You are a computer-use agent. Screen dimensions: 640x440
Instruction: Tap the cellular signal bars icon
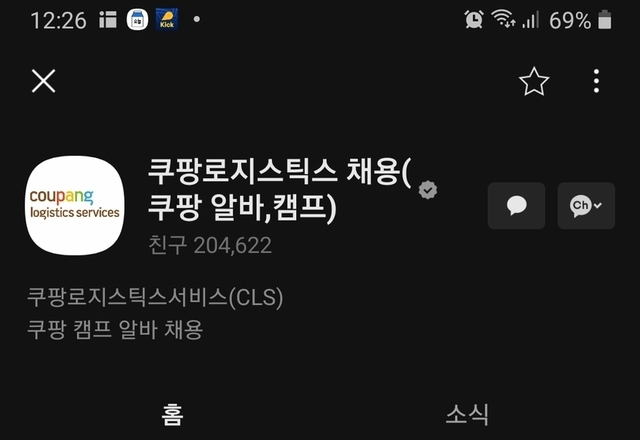(x=530, y=20)
